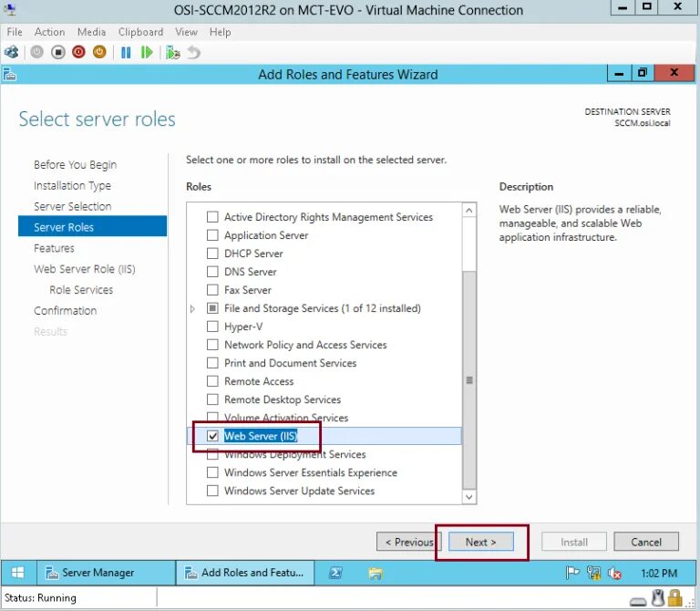The width and height of the screenshot is (700, 611).
Task: Uncheck the Web Server (IIS) role
Action: [213, 436]
